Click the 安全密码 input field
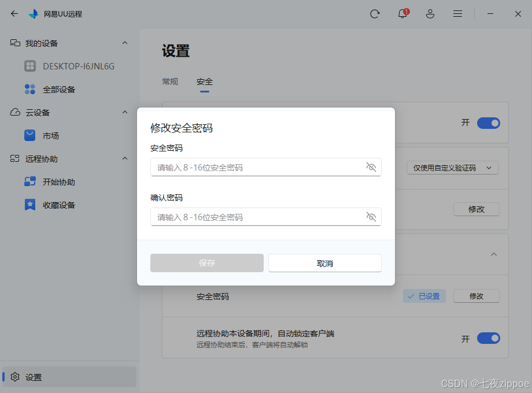The image size is (532, 393). [x=265, y=167]
